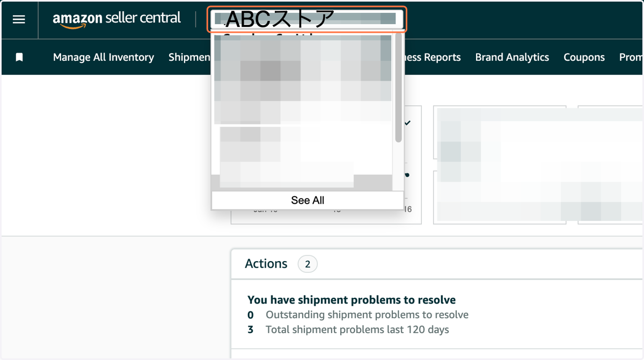The image size is (644, 360).
Task: Click 'Total shipment problems last 120 days'
Action: [x=357, y=329]
